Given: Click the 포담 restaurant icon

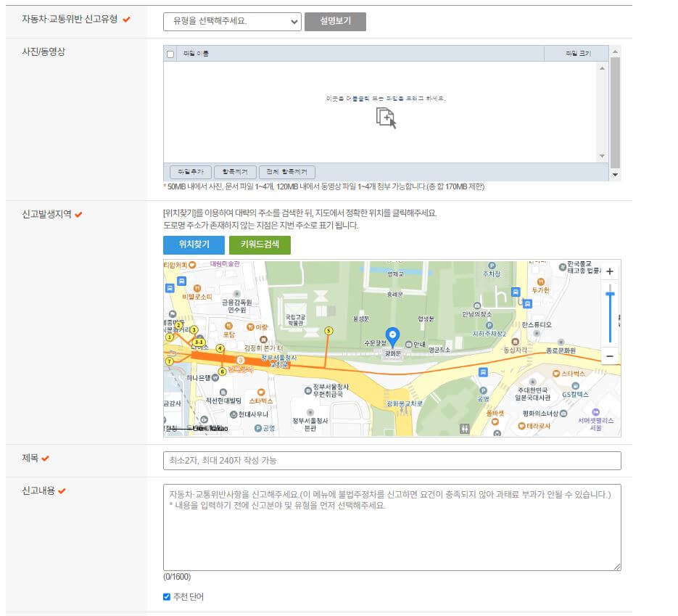Looking at the screenshot, I should (x=228, y=326).
